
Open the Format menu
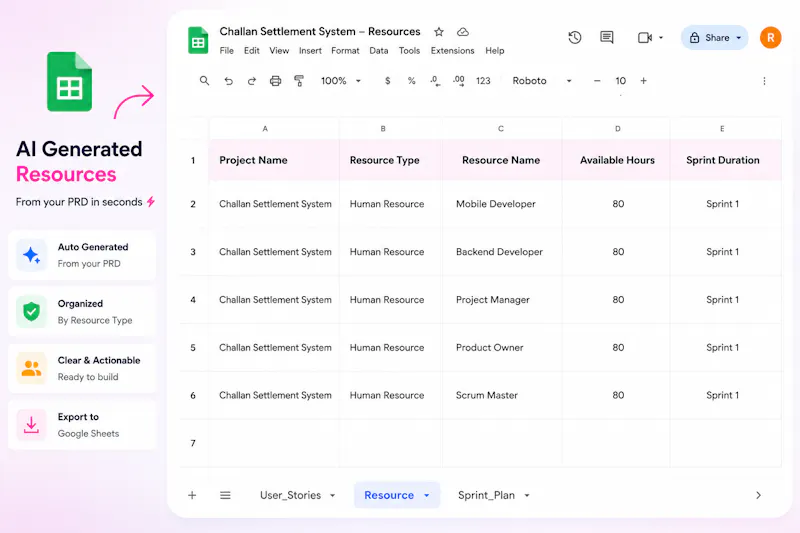pyautogui.click(x=345, y=50)
